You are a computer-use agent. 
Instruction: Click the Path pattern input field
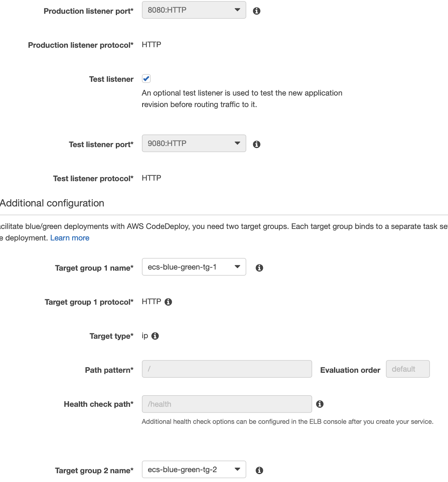pos(227,369)
